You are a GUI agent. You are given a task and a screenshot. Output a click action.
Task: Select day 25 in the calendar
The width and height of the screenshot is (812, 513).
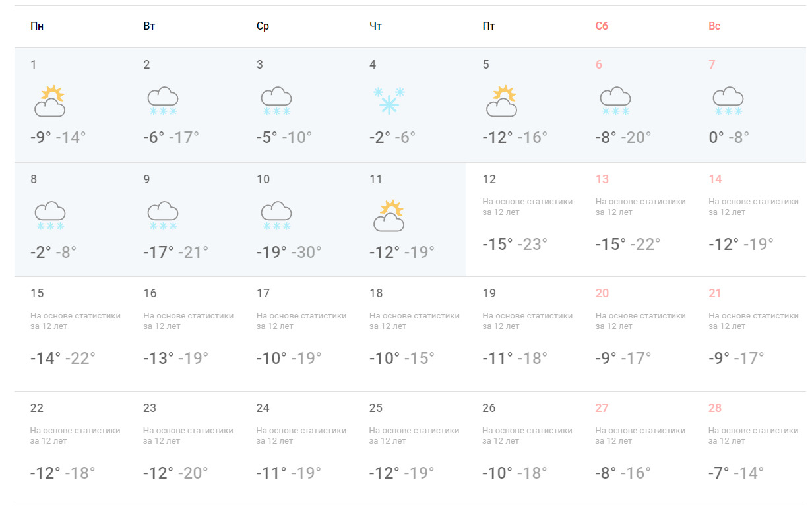(x=410, y=448)
